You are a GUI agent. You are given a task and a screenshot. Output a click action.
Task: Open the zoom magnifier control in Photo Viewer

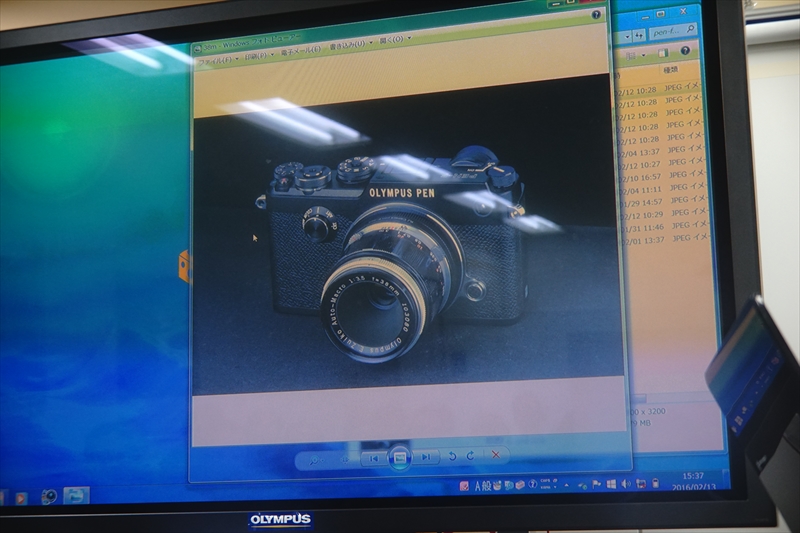316,461
